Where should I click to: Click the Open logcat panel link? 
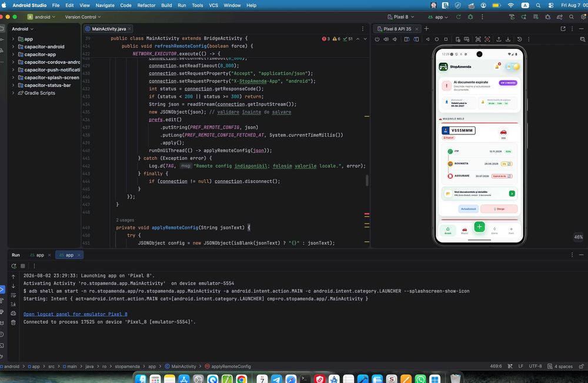pyautogui.click(x=75, y=314)
